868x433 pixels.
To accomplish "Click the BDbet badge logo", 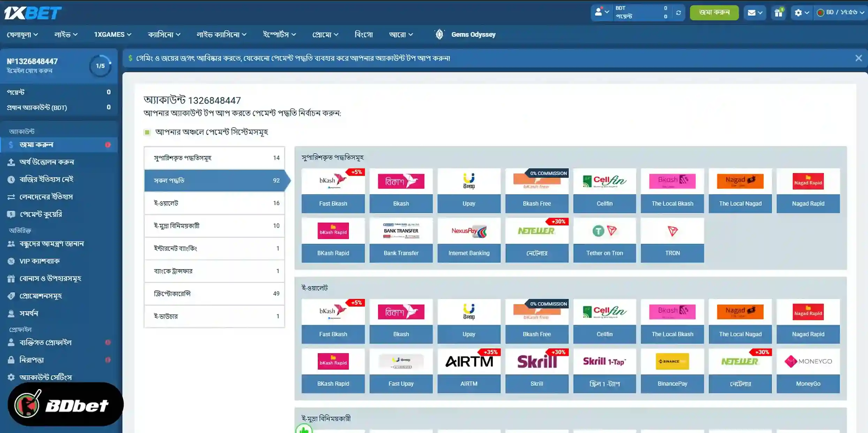I will click(66, 404).
